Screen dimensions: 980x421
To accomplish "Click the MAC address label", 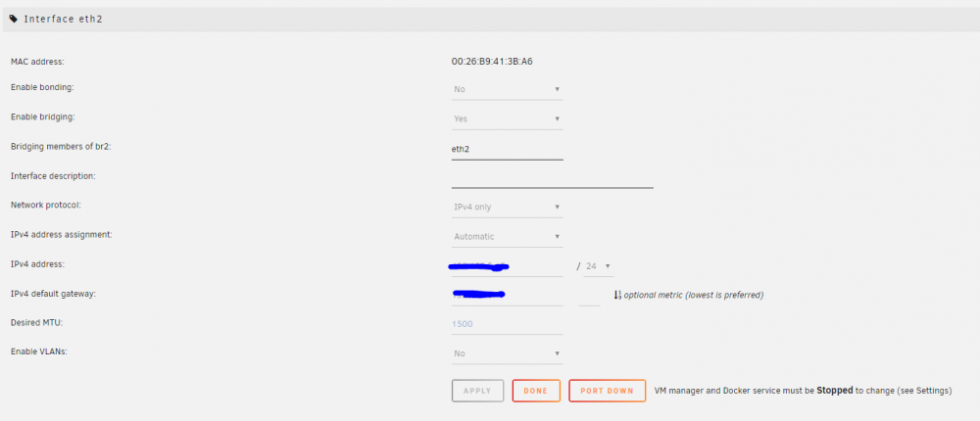I will pos(37,62).
